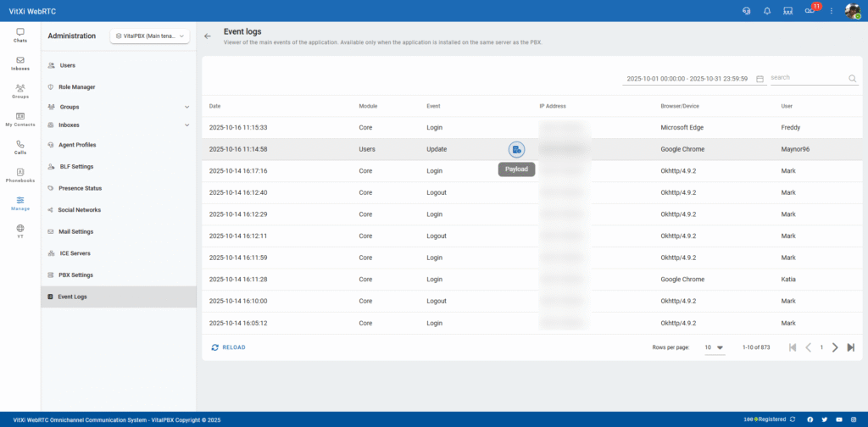This screenshot has width=868, height=427.
Task: Open Phonebooks from the sidebar
Action: point(20,175)
